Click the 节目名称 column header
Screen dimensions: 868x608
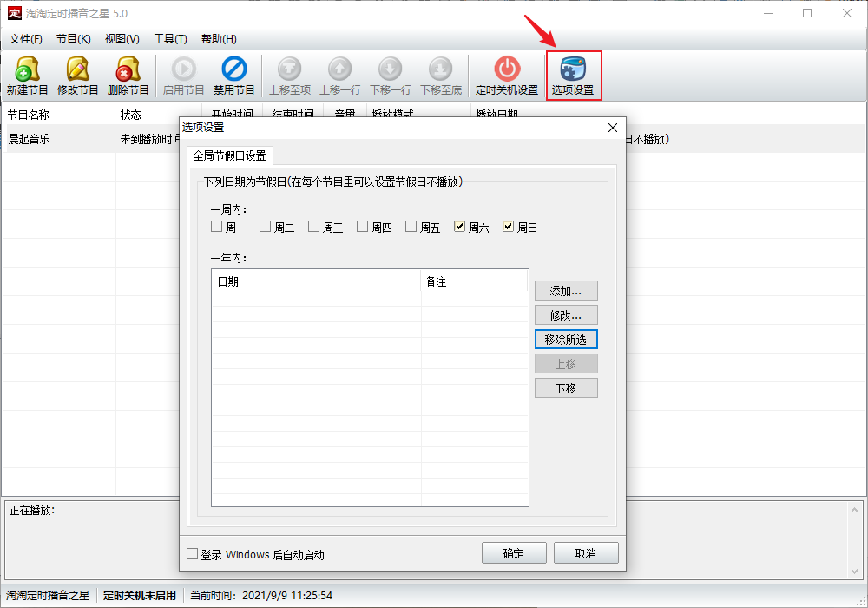pos(58,115)
